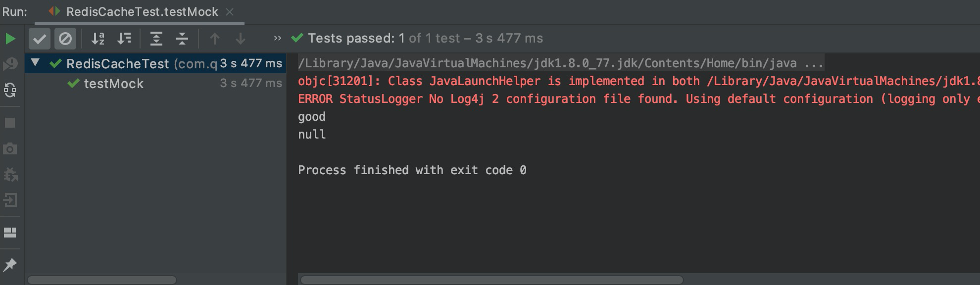The height and width of the screenshot is (285, 980).
Task: Sort tests by duration
Action: pos(124,39)
